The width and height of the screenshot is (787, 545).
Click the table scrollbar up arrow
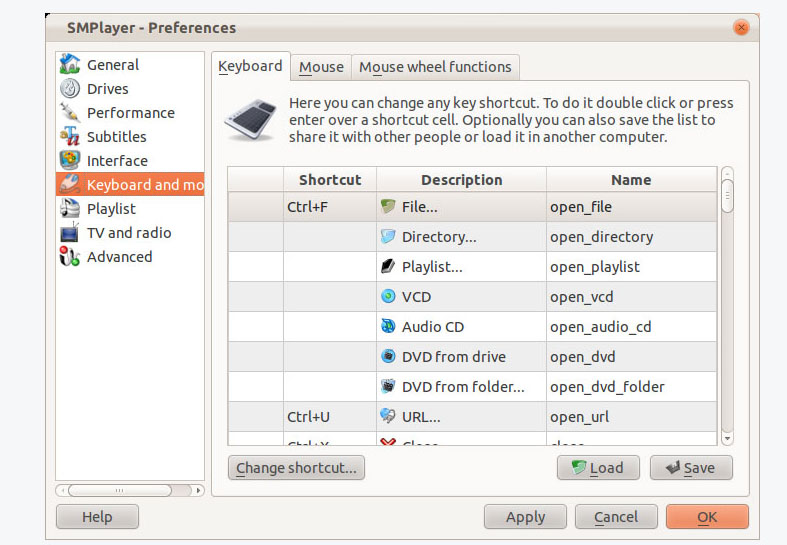(x=727, y=173)
